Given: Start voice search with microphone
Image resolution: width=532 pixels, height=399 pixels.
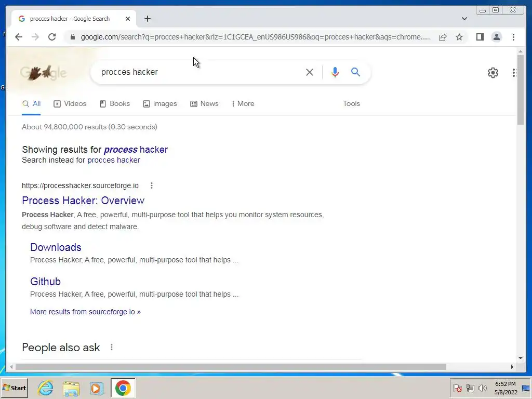Looking at the screenshot, I should [335, 72].
